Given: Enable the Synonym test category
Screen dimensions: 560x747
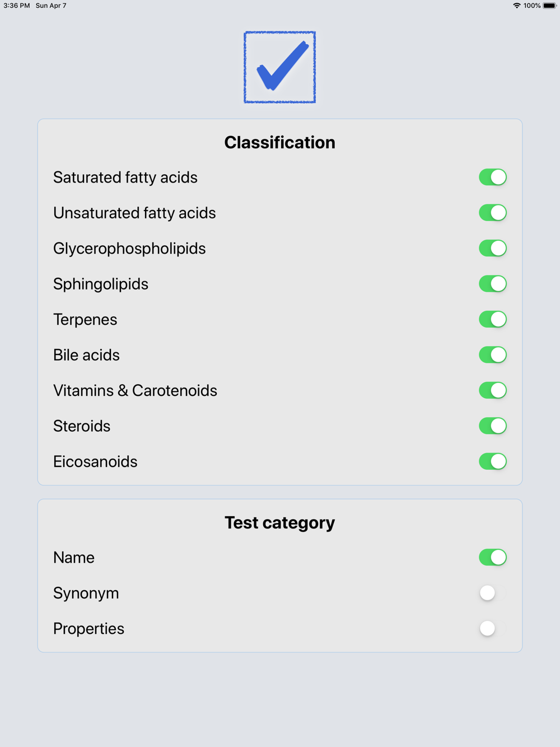Looking at the screenshot, I should 493,593.
